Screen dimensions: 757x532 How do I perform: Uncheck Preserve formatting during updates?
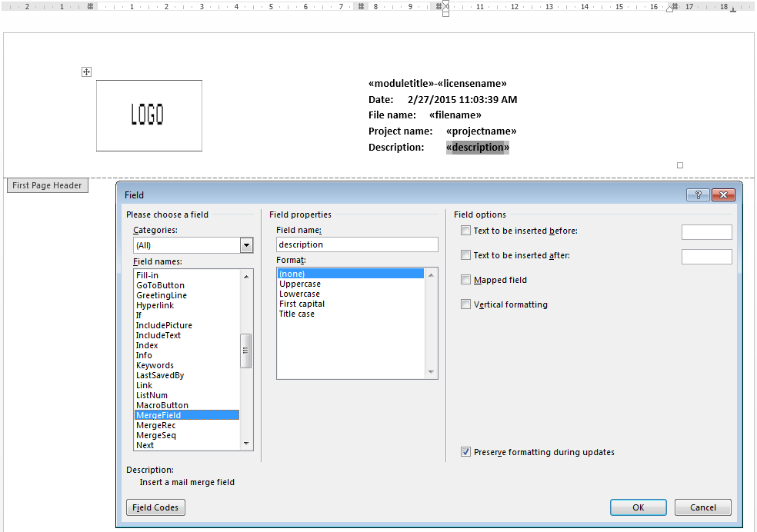[x=465, y=452]
